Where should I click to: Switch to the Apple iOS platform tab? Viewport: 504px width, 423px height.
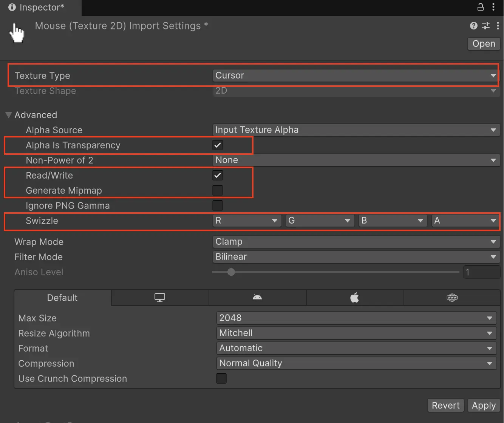point(355,298)
